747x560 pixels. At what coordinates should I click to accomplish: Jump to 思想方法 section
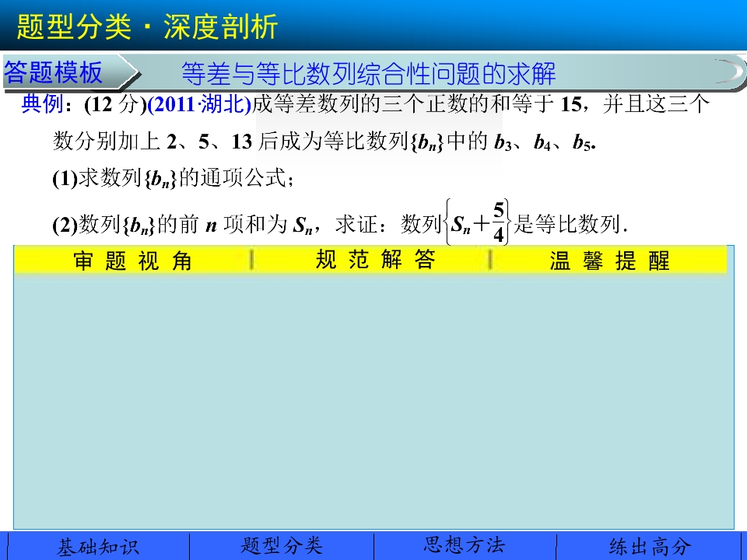click(465, 545)
